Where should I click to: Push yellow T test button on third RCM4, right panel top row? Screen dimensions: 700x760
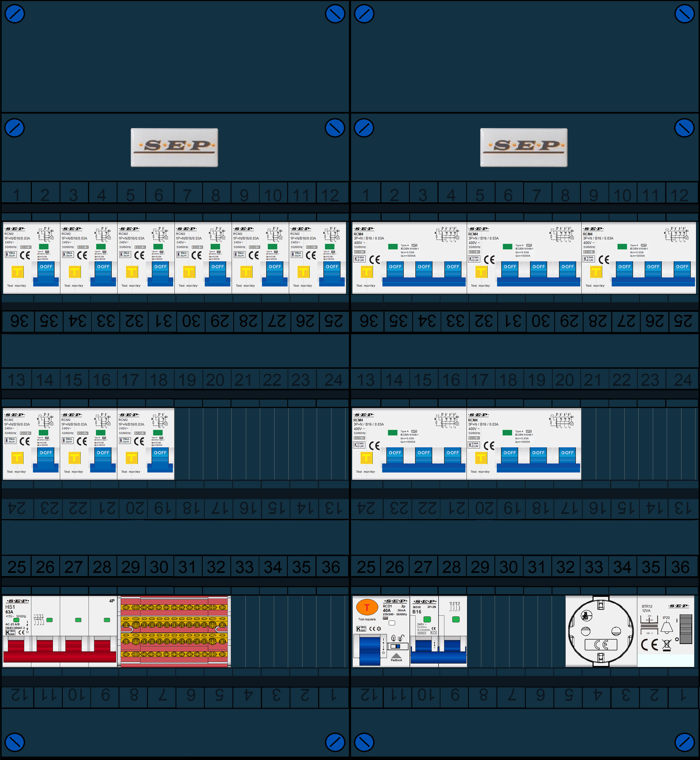(x=596, y=272)
